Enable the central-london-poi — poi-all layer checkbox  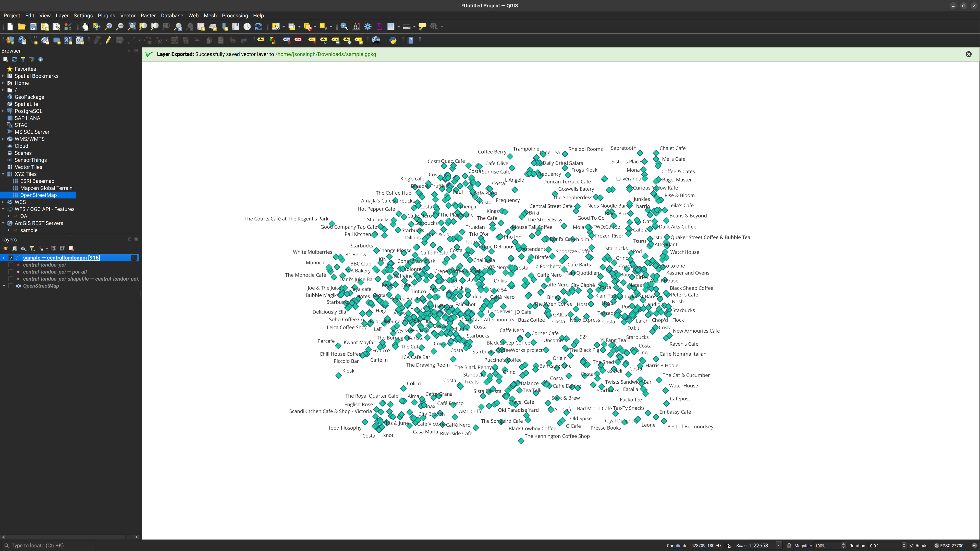[x=11, y=272]
